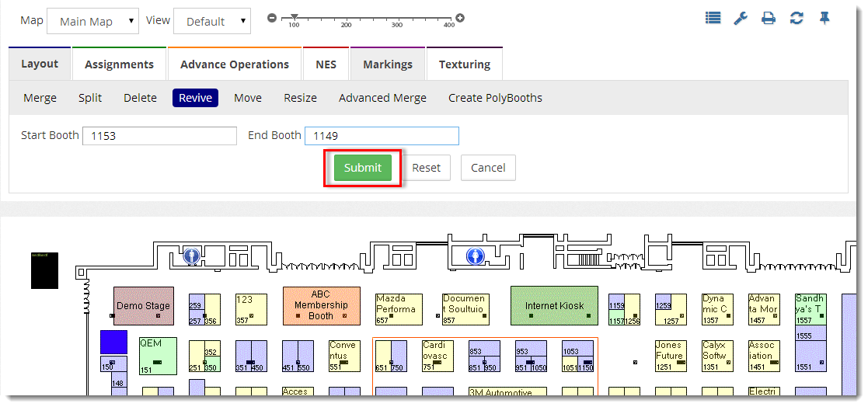Select the ABC Membership Booth

click(x=322, y=305)
